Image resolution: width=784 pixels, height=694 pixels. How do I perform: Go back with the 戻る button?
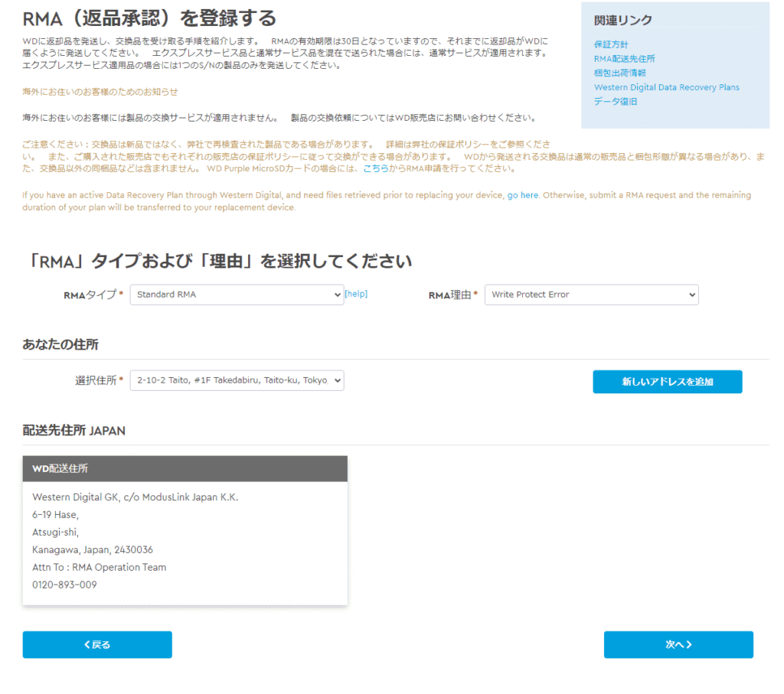click(97, 644)
